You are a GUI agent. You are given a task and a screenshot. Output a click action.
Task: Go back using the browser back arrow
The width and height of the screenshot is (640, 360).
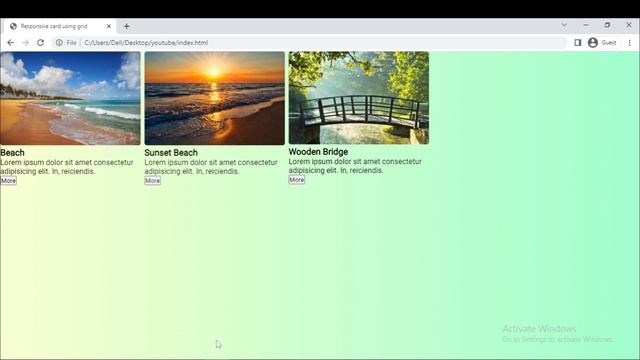coord(11,42)
